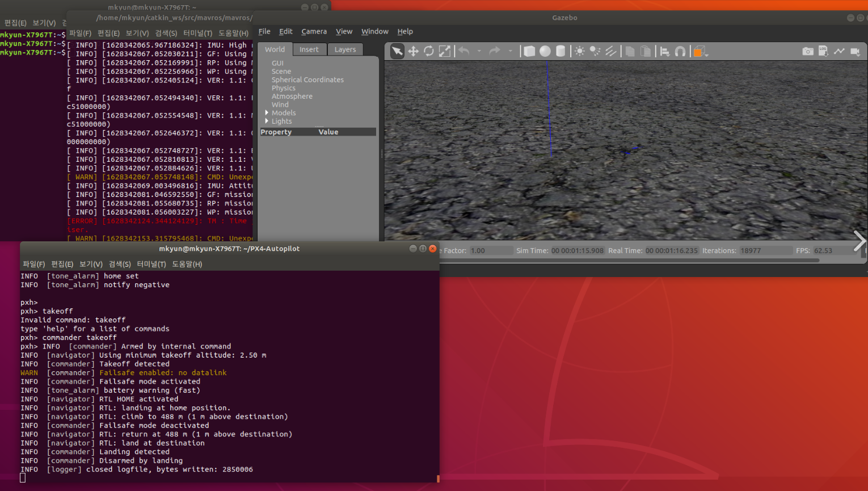Select GUI in the World tree
Screen dimensions: 868x491
coord(277,63)
